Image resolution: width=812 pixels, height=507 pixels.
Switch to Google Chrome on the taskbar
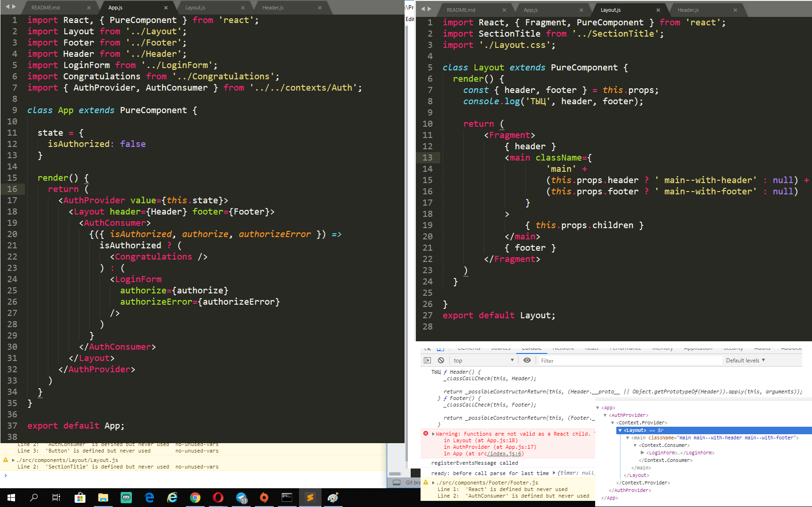coord(195,498)
